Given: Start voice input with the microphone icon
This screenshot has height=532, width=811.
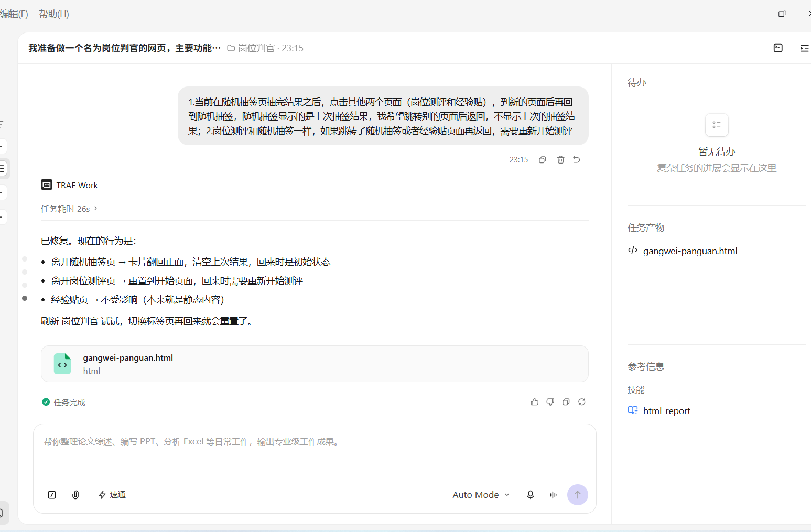Looking at the screenshot, I should tap(531, 495).
